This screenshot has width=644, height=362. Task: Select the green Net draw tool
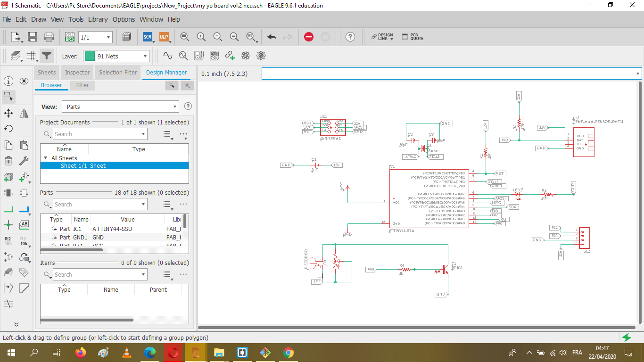coord(8,209)
